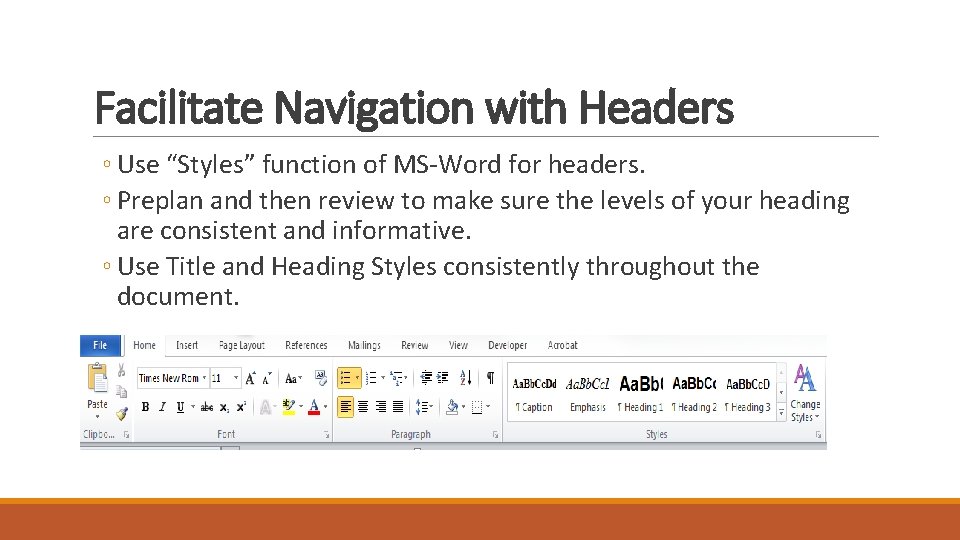Click the Justify alignment icon
Viewport: 960px width, 540px height.
[397, 407]
